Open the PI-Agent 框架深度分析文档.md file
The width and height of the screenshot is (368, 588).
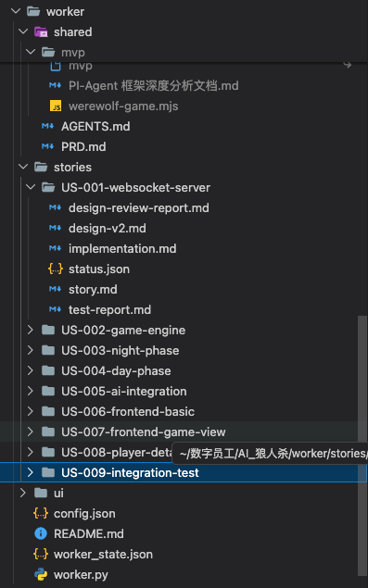point(153,85)
